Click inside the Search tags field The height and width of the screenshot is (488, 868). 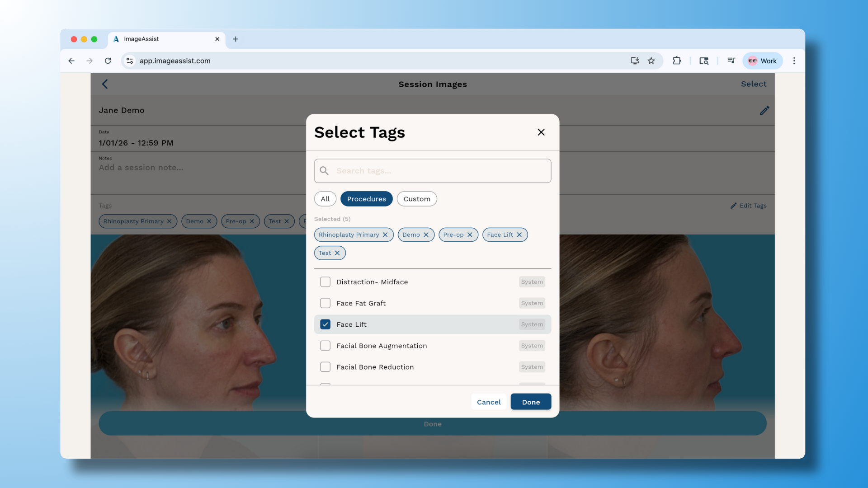pos(433,171)
